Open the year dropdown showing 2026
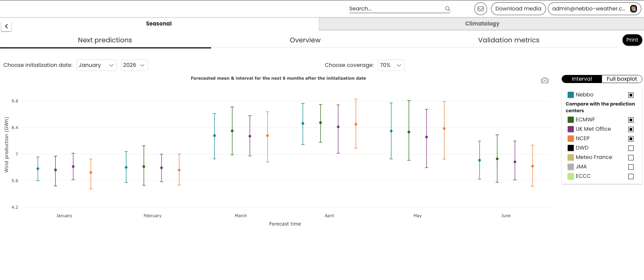This screenshot has height=280, width=644. [134, 65]
